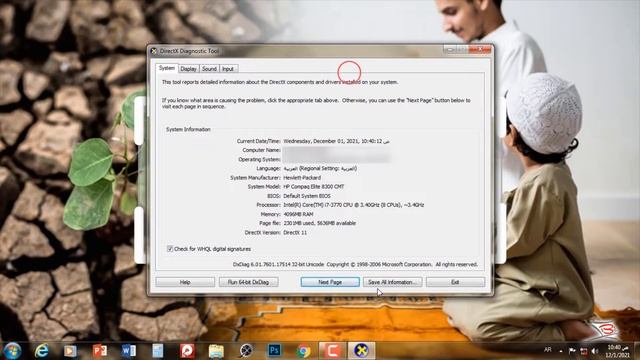Open the volume speaker tray icon

coord(595,351)
